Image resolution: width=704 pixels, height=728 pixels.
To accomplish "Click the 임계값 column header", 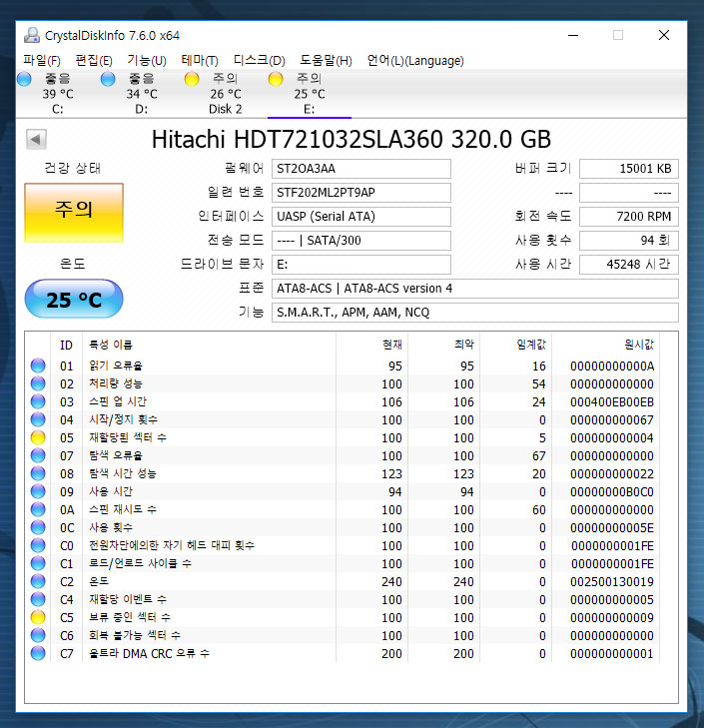I will pos(516,345).
